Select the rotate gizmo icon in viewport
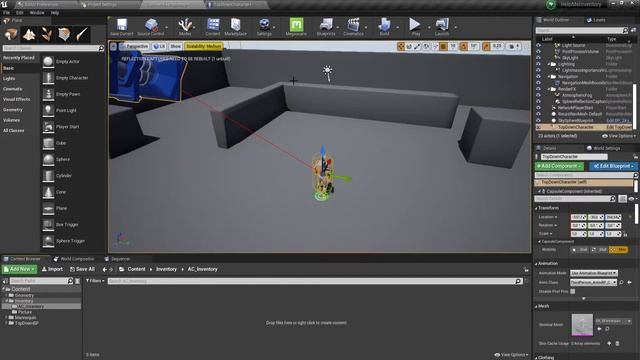The height and width of the screenshot is (360, 640). (409, 47)
